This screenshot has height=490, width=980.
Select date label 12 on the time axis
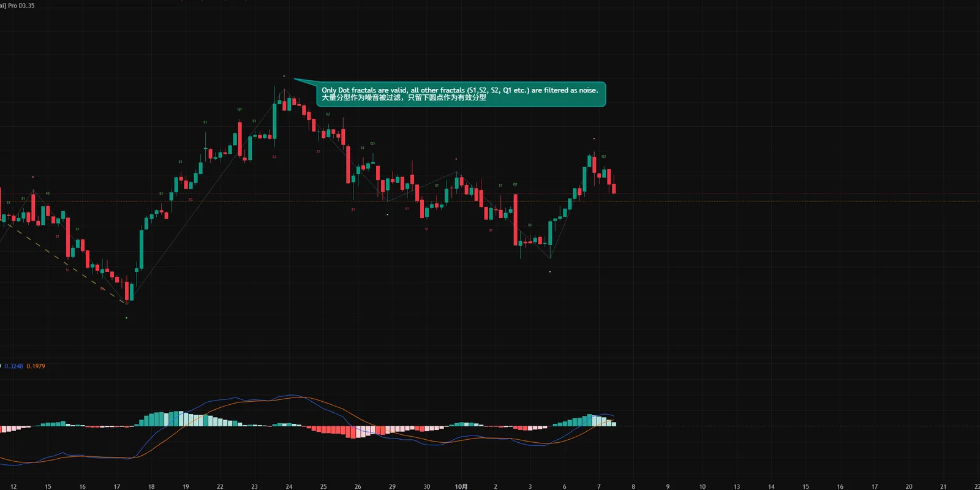pyautogui.click(x=13, y=486)
